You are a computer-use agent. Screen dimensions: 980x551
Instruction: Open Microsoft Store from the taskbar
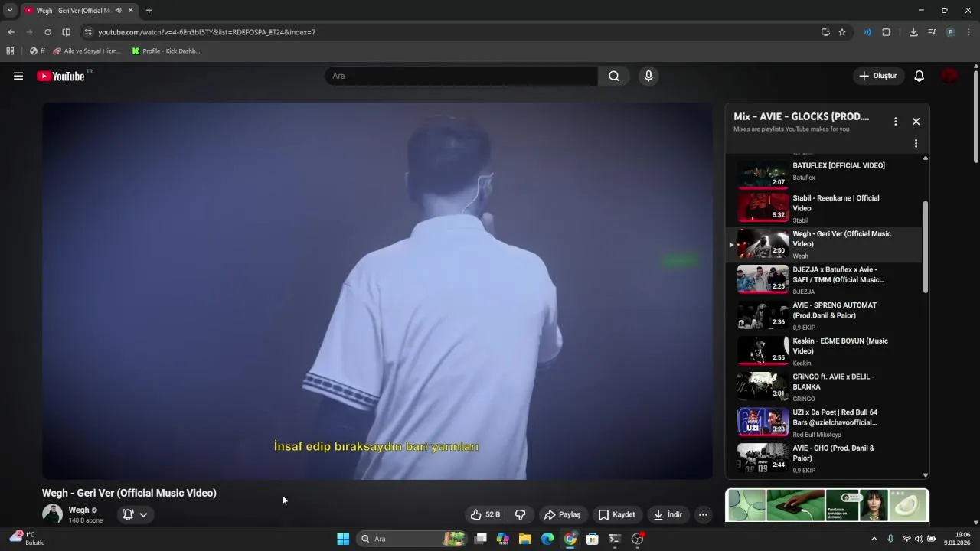tap(592, 539)
